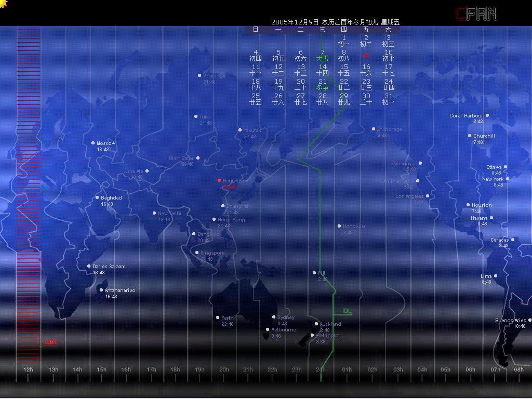This screenshot has height=399, width=532.
Task: Click the Buenos Aires city dot
Action: pos(529,320)
